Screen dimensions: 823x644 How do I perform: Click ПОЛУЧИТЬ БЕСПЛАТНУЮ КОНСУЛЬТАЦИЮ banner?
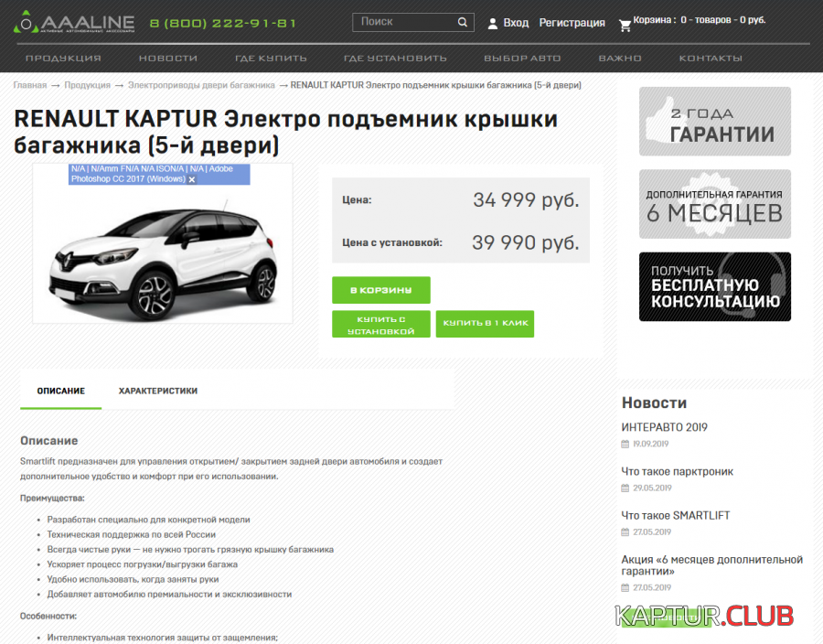click(x=715, y=286)
